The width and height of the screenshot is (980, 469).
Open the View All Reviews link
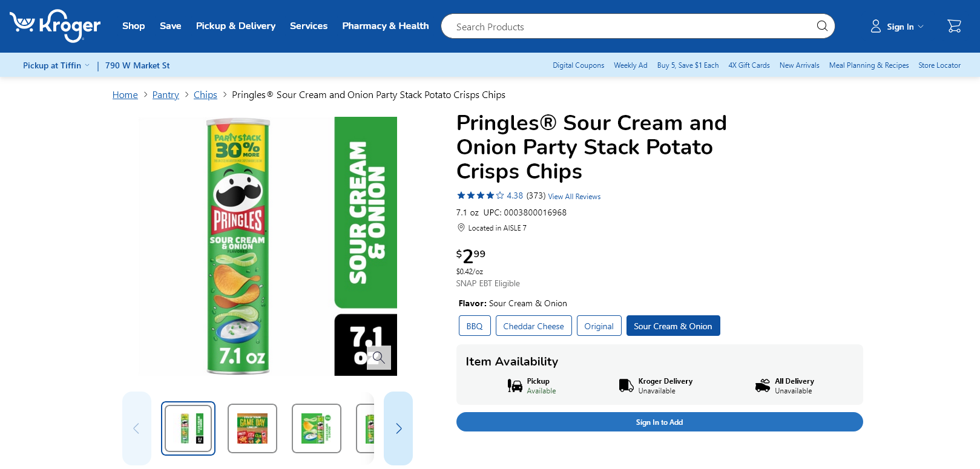(x=574, y=197)
